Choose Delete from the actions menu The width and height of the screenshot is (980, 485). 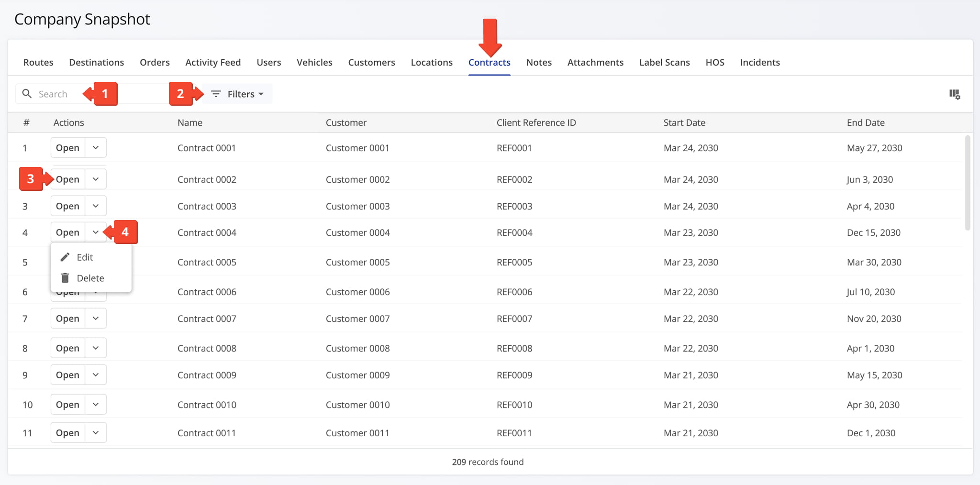(x=91, y=278)
